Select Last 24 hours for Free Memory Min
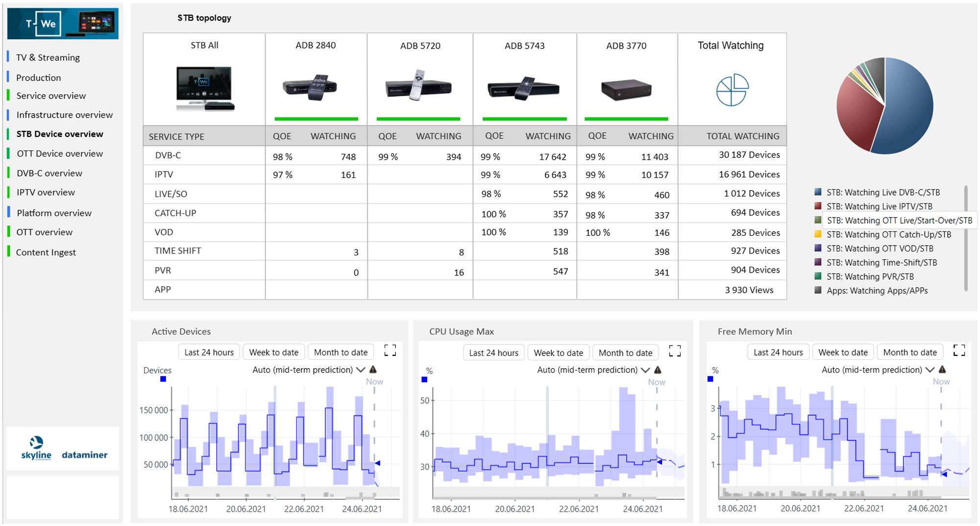Image resolution: width=980 pixels, height=526 pixels. point(779,352)
